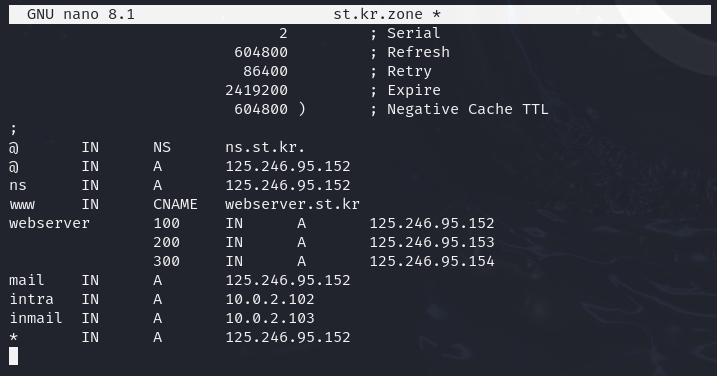
Task: Click the mail record hostname
Action: click(27, 280)
